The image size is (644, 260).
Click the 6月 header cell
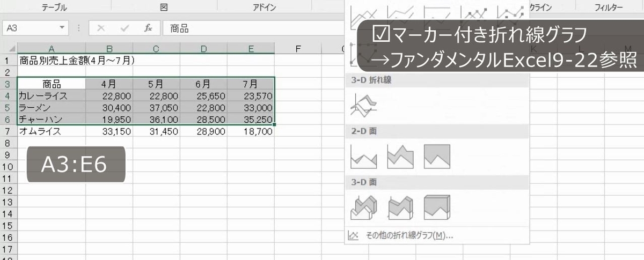(203, 84)
